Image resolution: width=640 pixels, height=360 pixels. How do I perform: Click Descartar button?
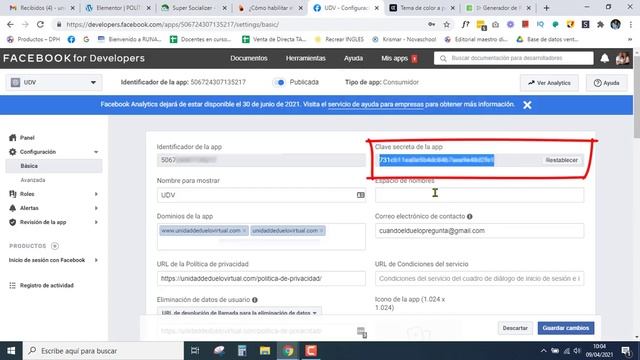pyautogui.click(x=515, y=328)
